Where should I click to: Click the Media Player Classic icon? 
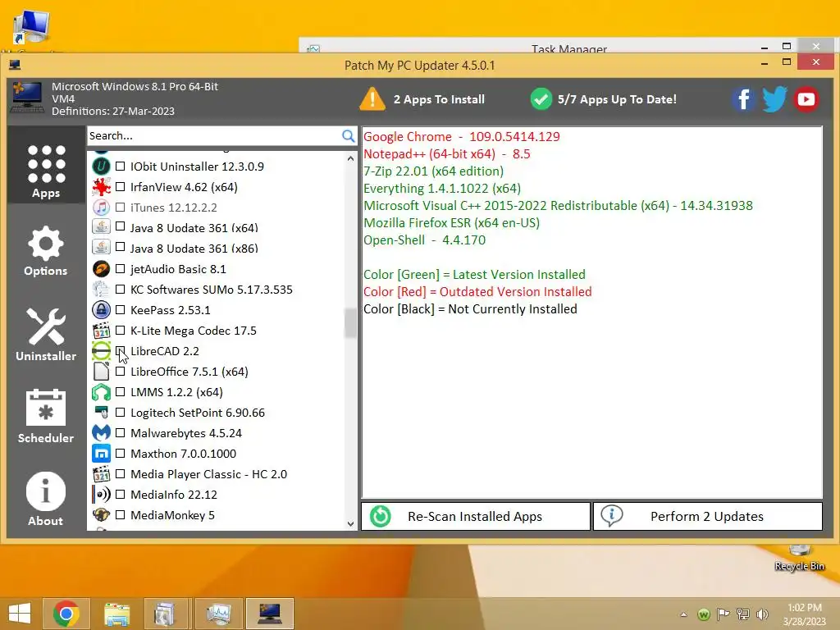(x=101, y=474)
